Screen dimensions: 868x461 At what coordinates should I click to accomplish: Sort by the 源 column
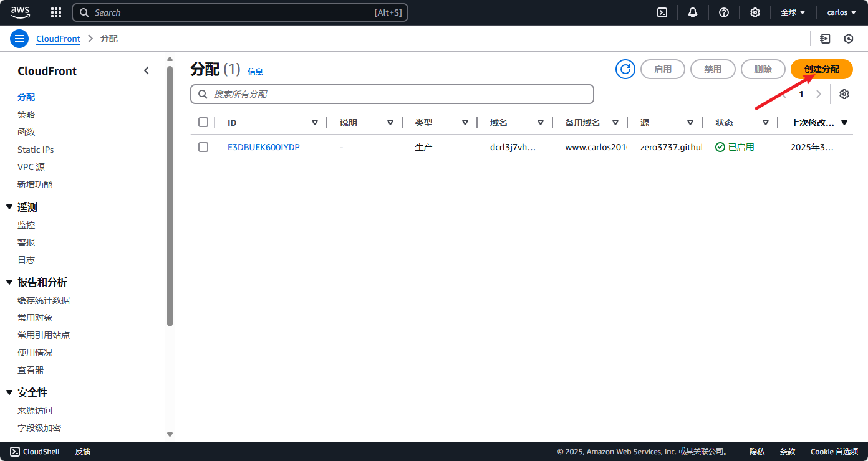pos(690,123)
